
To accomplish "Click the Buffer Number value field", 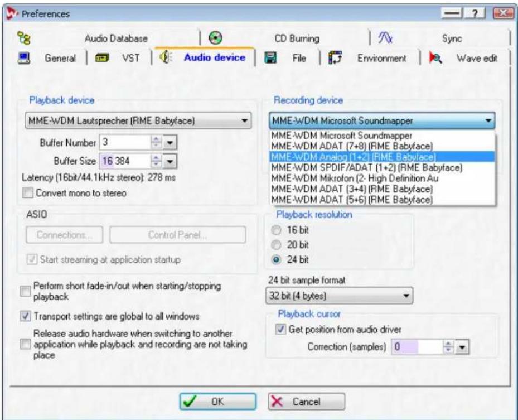I will point(125,142).
